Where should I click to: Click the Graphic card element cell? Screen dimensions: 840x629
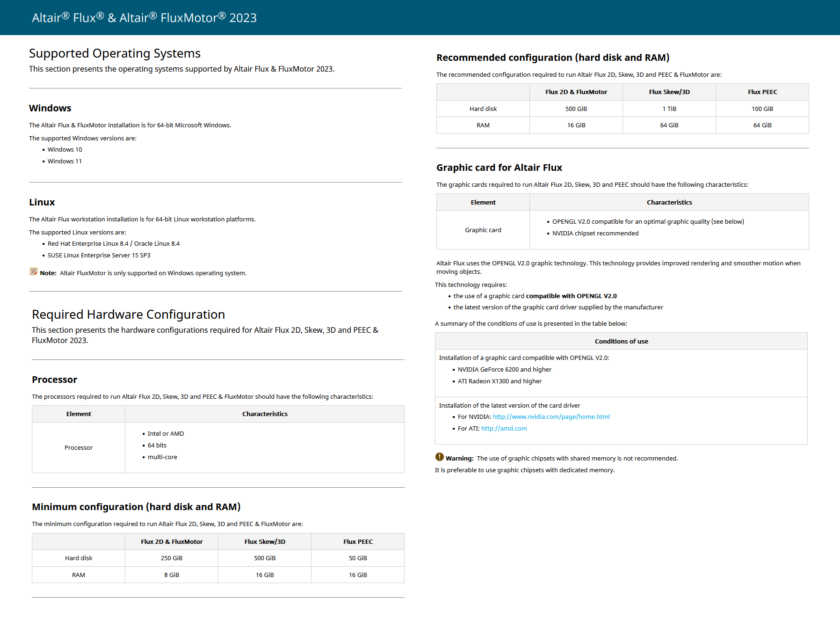pyautogui.click(x=483, y=230)
